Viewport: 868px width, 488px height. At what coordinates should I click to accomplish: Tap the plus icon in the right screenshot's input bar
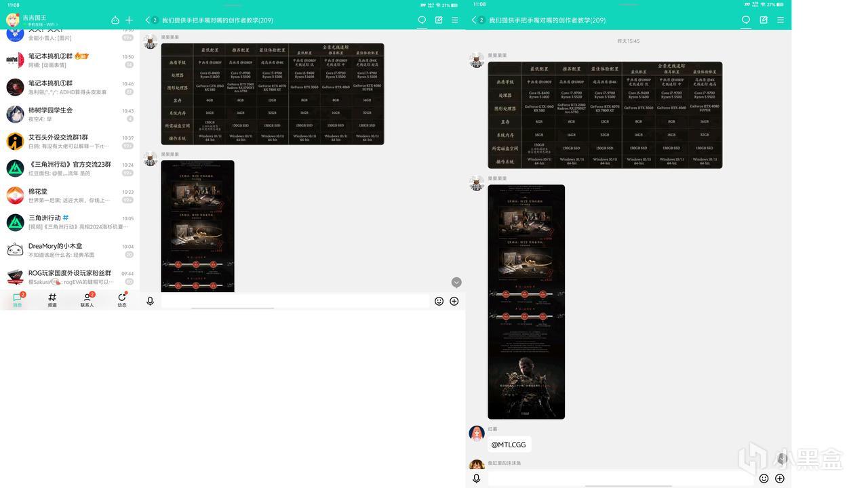[780, 479]
